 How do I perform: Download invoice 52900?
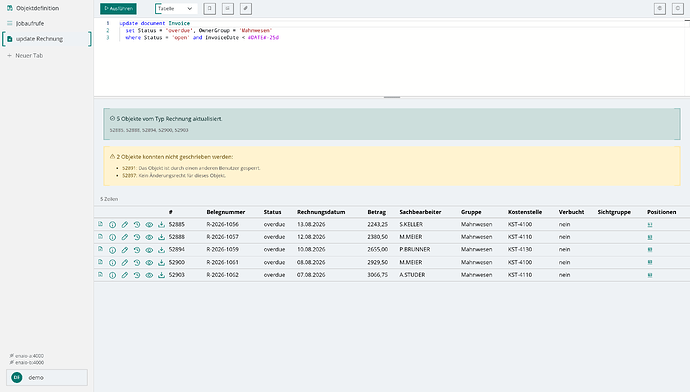point(161,263)
